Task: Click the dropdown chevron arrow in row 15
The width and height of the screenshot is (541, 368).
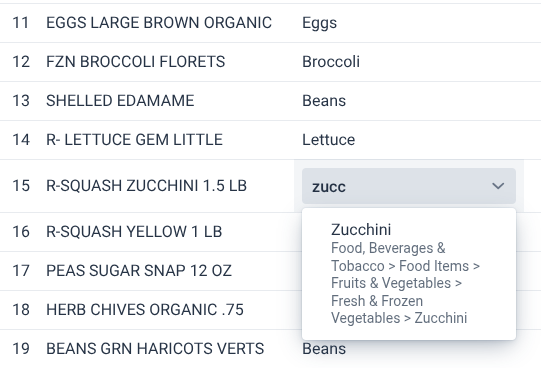Action: click(498, 186)
